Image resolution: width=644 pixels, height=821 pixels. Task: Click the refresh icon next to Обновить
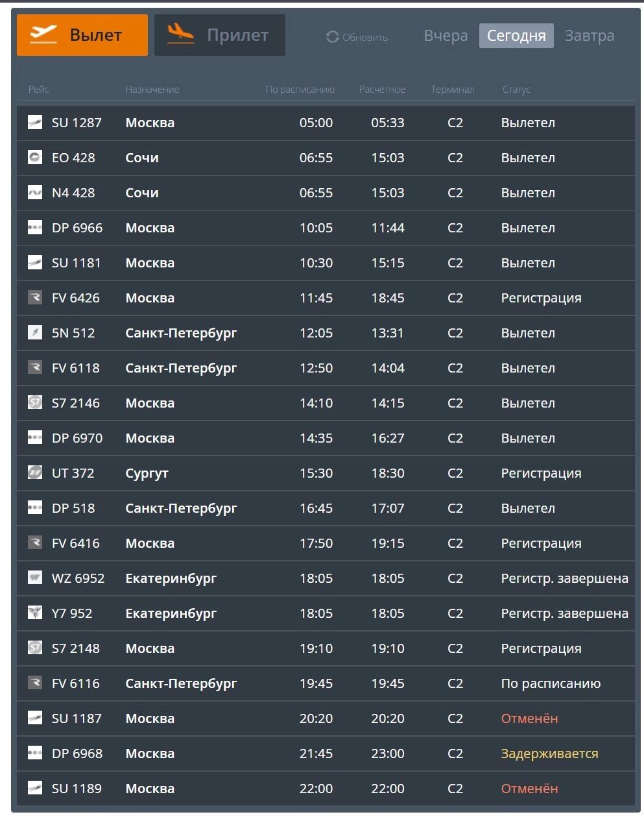click(333, 37)
